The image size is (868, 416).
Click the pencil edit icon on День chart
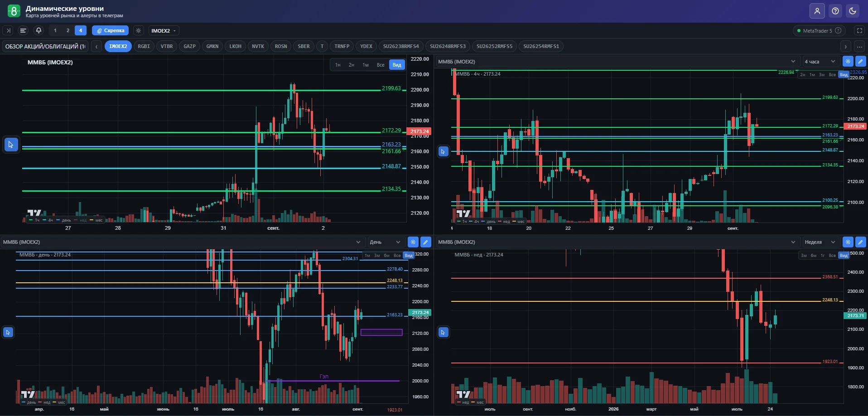pyautogui.click(x=425, y=242)
